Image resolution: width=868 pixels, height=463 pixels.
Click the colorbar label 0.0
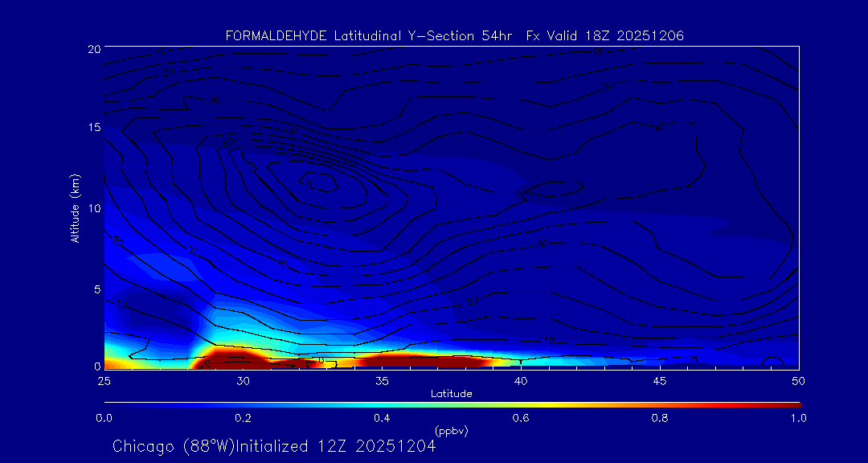click(x=104, y=419)
